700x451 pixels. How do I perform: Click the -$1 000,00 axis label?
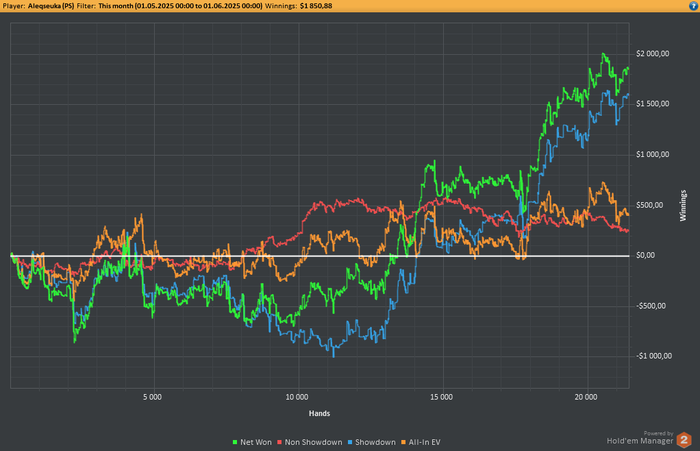[x=654, y=356]
